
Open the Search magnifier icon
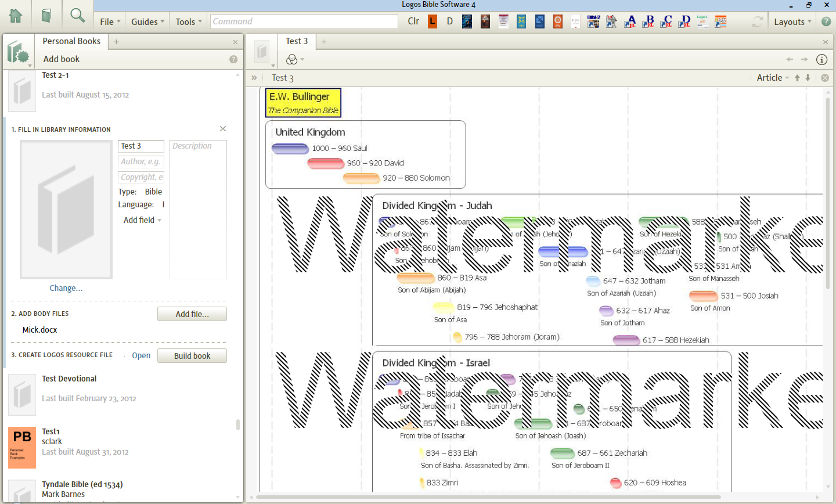(77, 15)
